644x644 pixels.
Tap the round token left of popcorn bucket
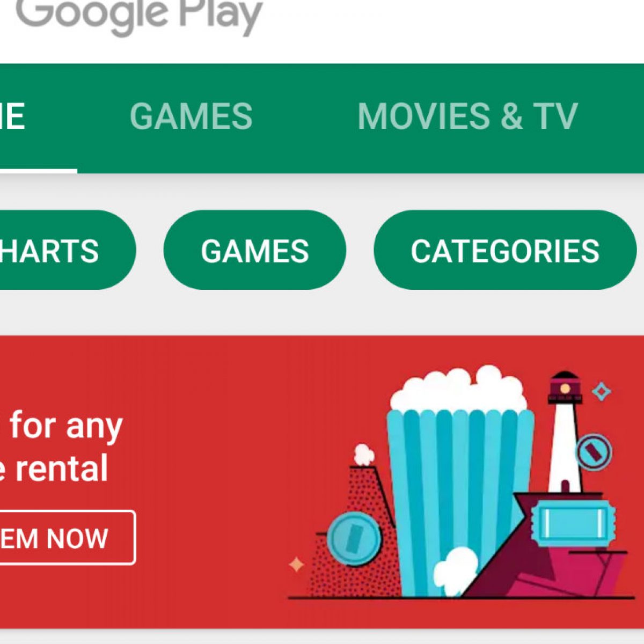point(354,538)
